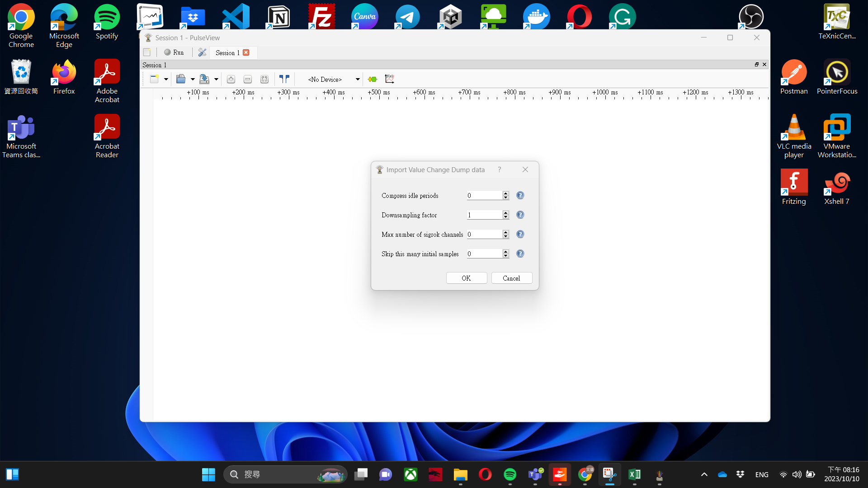Click help icon for Compress idle periods
The width and height of the screenshot is (868, 488).
click(520, 196)
